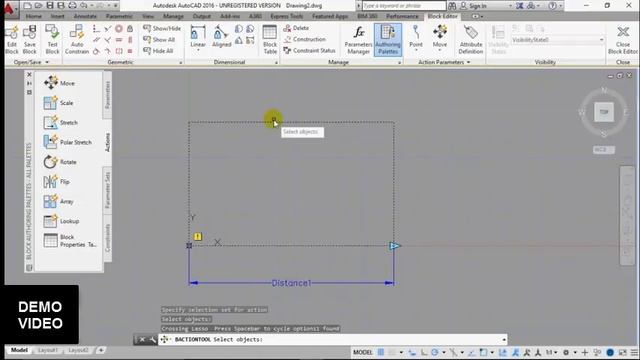Open the Parameters Manager

(358, 40)
